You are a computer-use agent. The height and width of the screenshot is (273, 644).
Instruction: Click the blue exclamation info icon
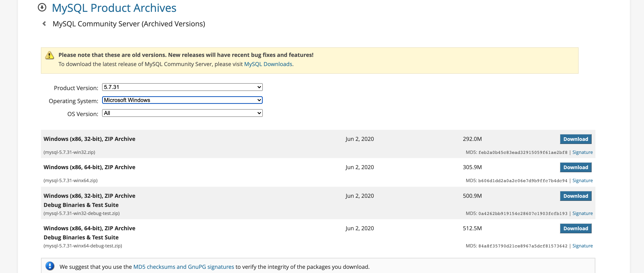(50, 266)
